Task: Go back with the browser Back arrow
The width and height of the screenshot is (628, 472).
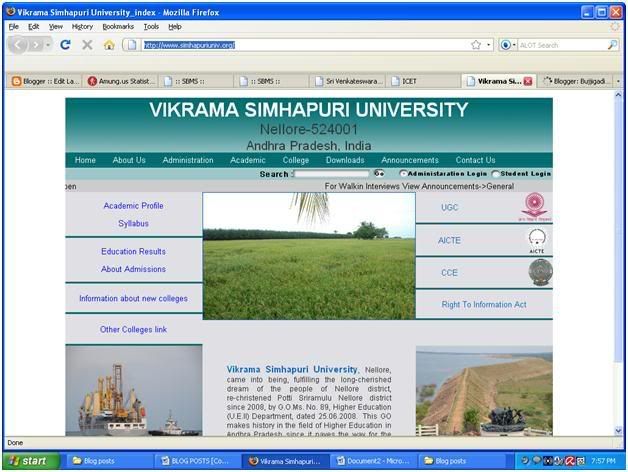Action: (x=17, y=45)
